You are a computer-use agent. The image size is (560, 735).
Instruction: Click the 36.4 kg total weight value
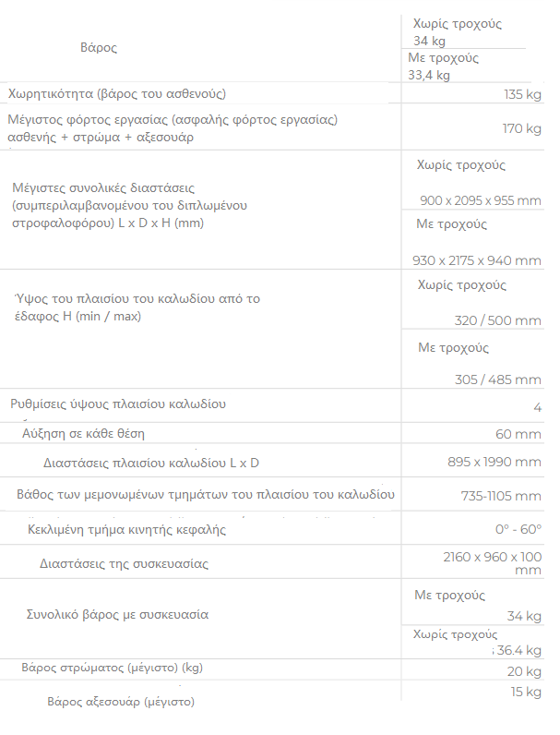518,650
